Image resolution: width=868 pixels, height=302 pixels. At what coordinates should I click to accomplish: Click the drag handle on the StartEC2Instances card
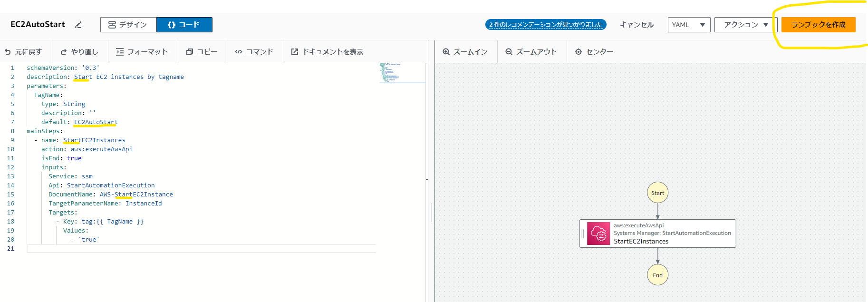pyautogui.click(x=583, y=234)
